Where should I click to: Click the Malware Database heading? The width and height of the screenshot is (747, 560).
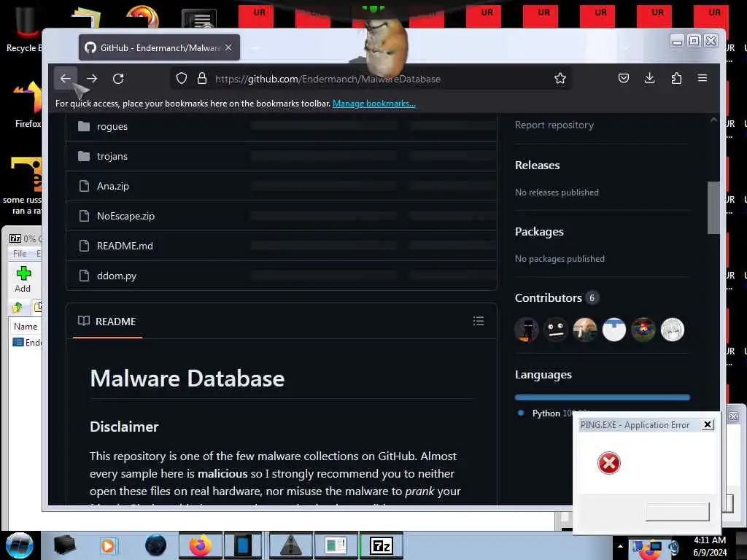[187, 378]
